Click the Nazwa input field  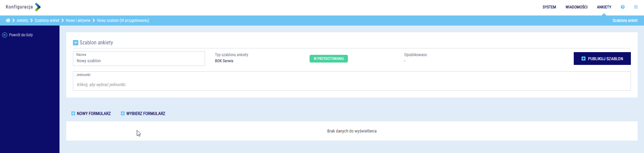[x=138, y=61]
